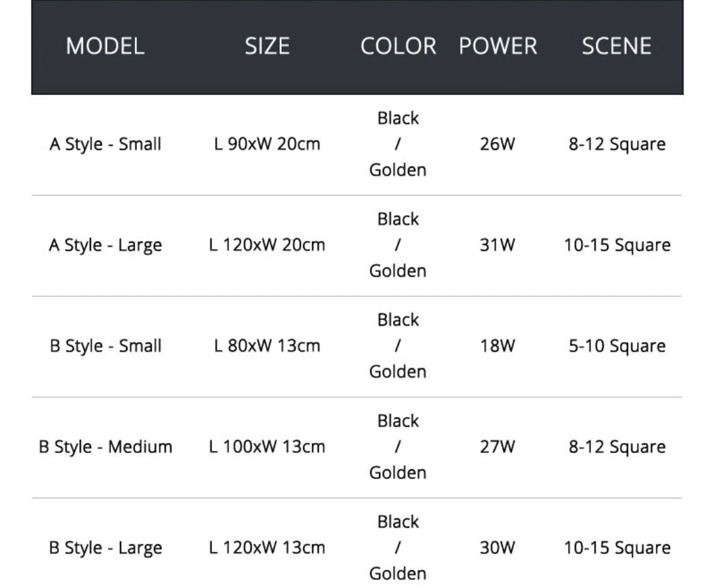Click the 'L 120xW 13cm' size cell

267,547
